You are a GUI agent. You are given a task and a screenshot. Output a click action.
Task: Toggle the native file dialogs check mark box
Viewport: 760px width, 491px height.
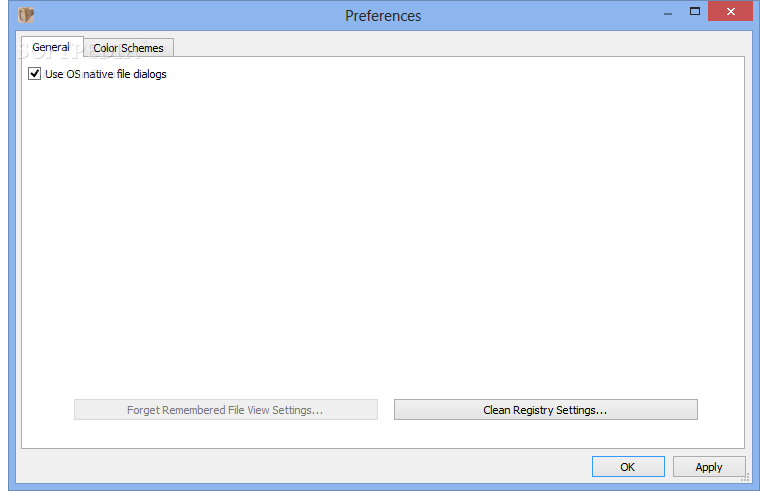34,74
